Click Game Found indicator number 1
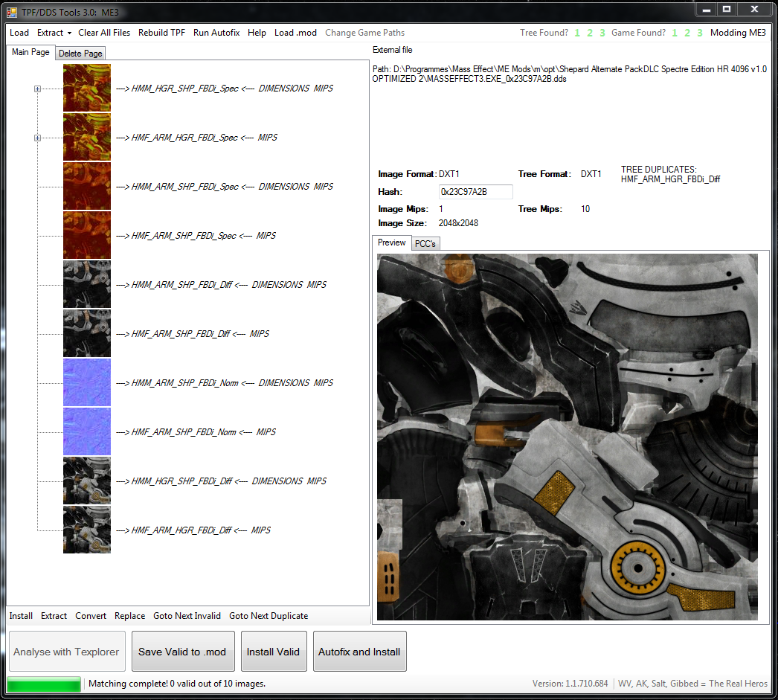778x700 pixels. coord(675,33)
